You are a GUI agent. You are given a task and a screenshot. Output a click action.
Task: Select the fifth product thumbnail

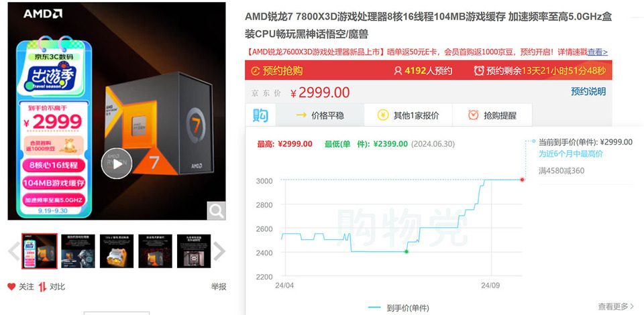point(194,251)
